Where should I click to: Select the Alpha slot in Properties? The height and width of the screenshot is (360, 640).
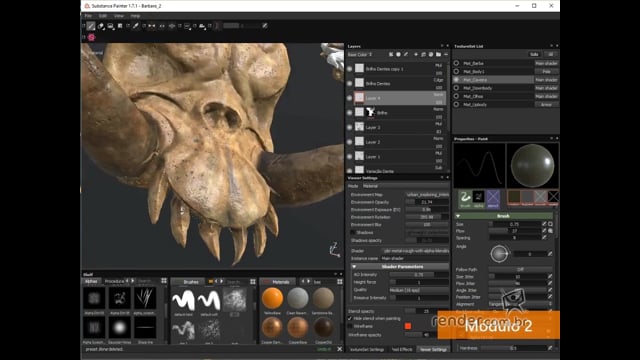click(478, 198)
